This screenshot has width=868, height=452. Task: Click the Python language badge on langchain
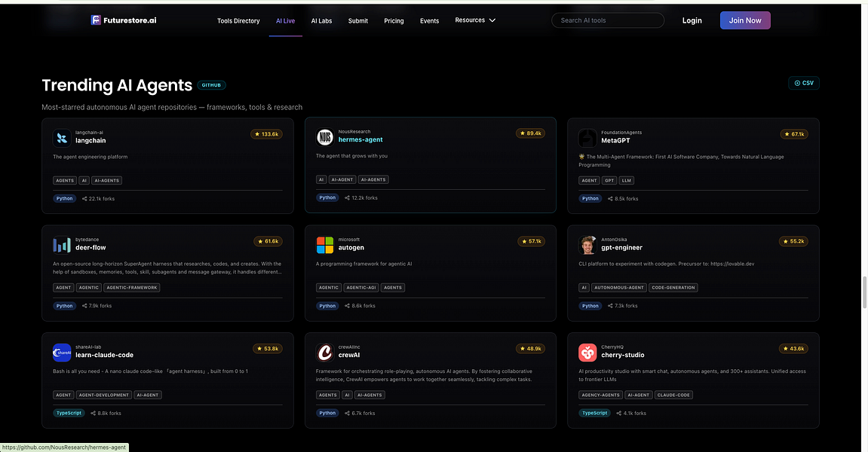[64, 199]
